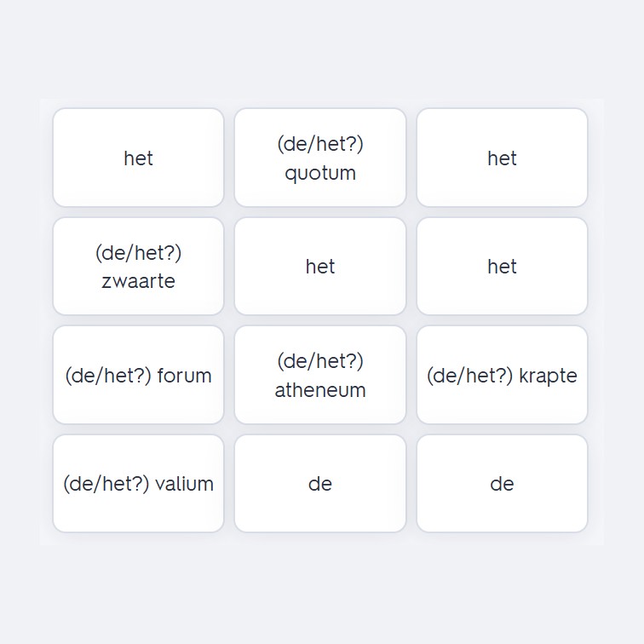Select the '(de/het?) quotum' card
The image size is (644, 644).
320,158
